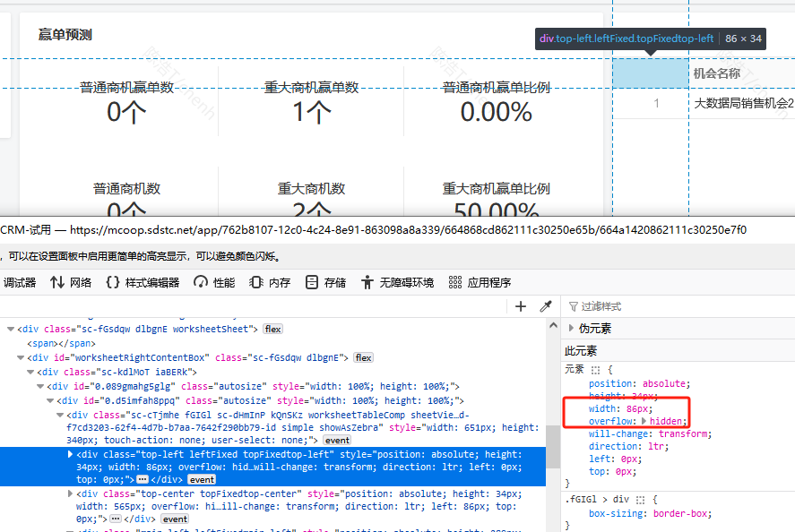Expand the overflow hidden property triangle
This screenshot has height=532, width=795.
[x=643, y=421]
